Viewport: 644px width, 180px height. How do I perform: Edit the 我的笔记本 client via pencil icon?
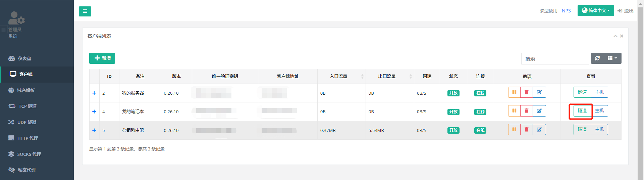tap(539, 111)
